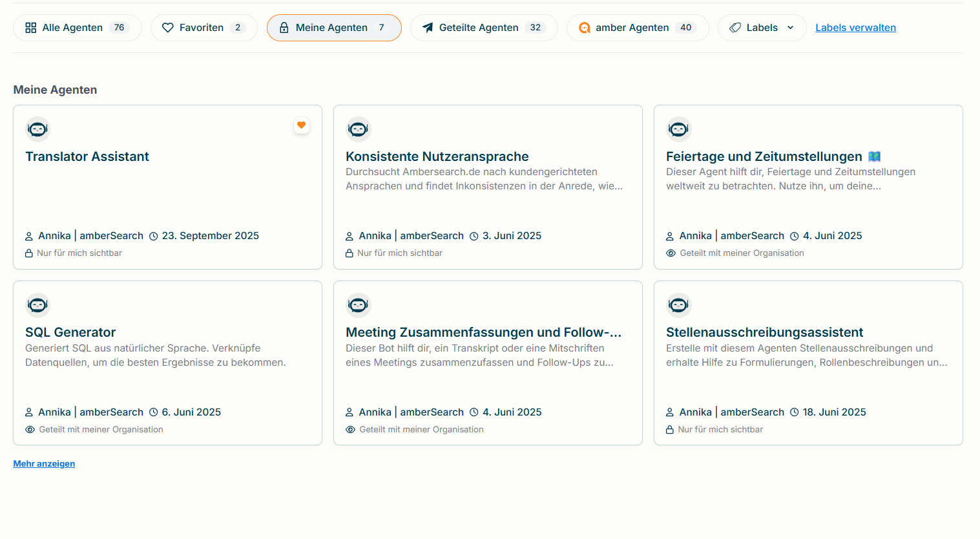
Task: Open Geteilte Agenten tab
Action: (x=484, y=28)
